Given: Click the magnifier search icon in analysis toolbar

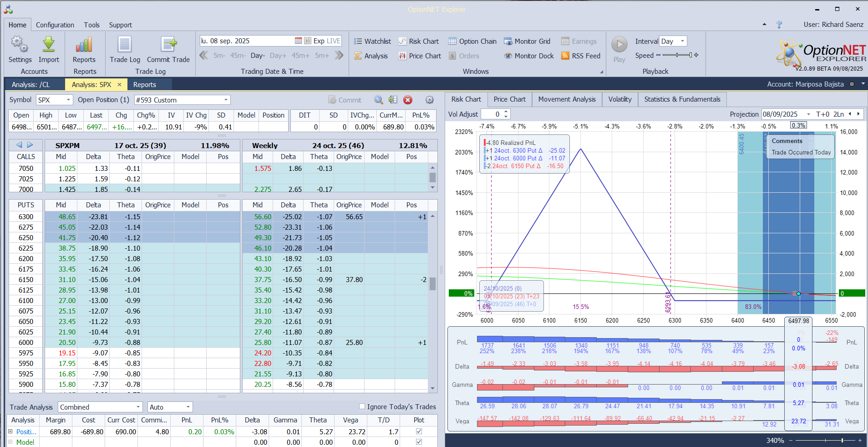Looking at the screenshot, I should click(378, 100).
